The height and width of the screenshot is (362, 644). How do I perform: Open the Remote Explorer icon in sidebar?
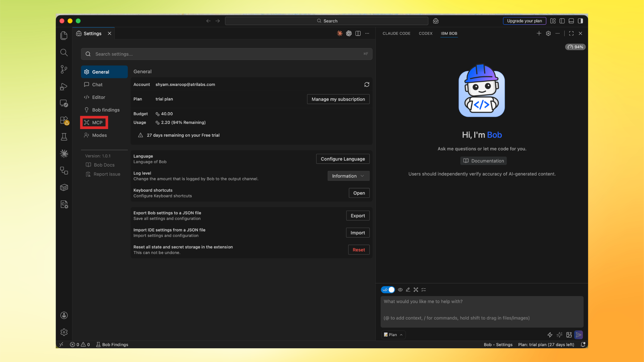[64, 103]
